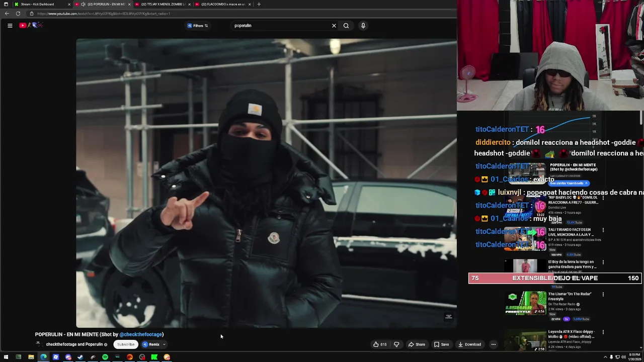Open options menu for El Boy de la letra video
The width and height of the screenshot is (644, 362).
[x=603, y=262]
